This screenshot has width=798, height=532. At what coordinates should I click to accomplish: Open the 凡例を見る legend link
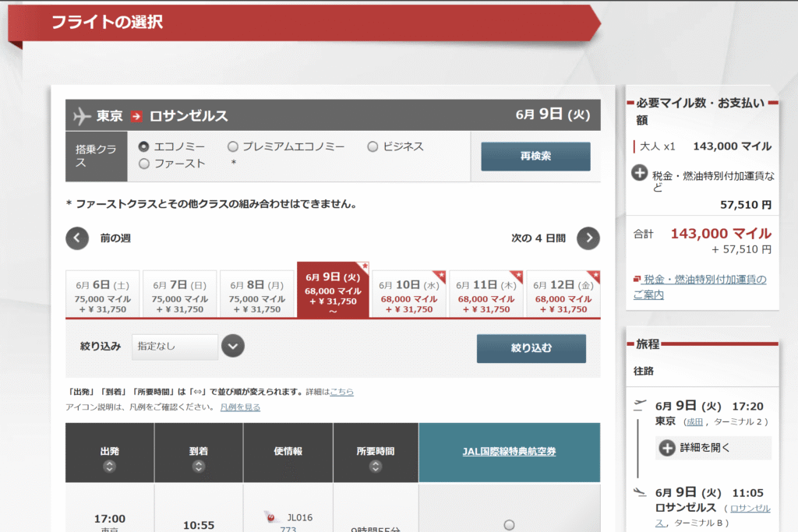tap(240, 407)
